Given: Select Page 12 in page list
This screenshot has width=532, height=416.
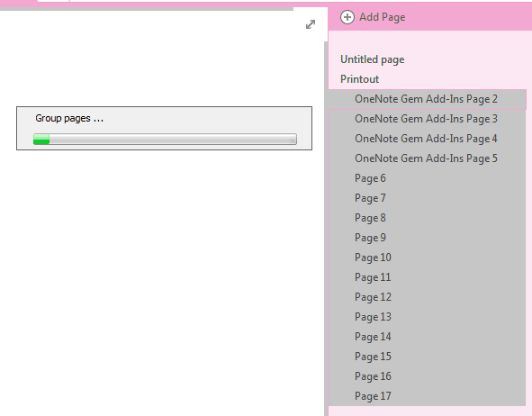Looking at the screenshot, I should coord(428,297).
